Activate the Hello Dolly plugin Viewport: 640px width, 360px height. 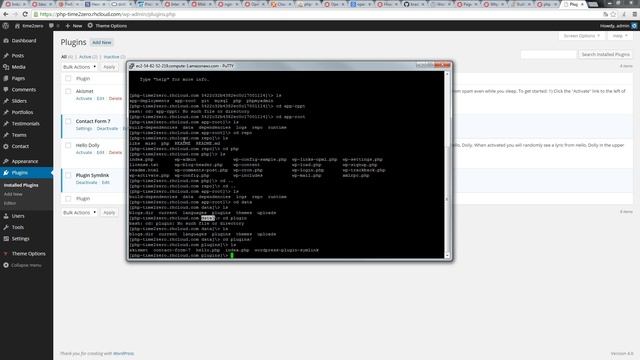pyautogui.click(x=84, y=153)
